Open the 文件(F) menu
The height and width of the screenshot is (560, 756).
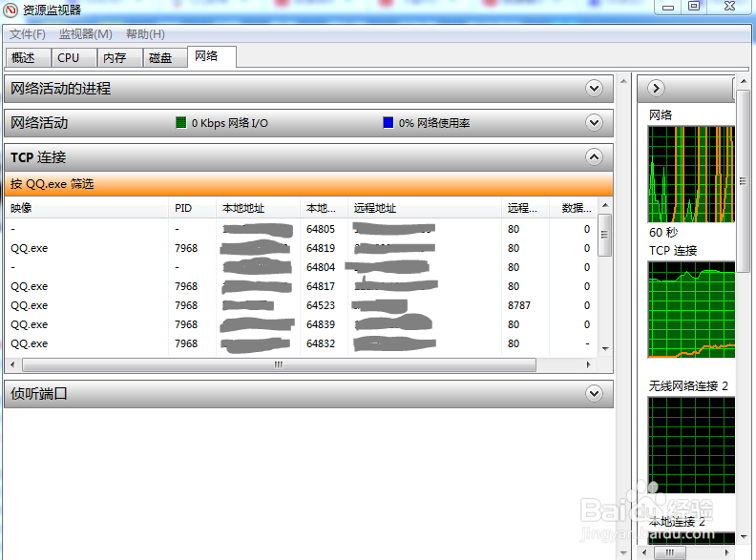pyautogui.click(x=28, y=34)
